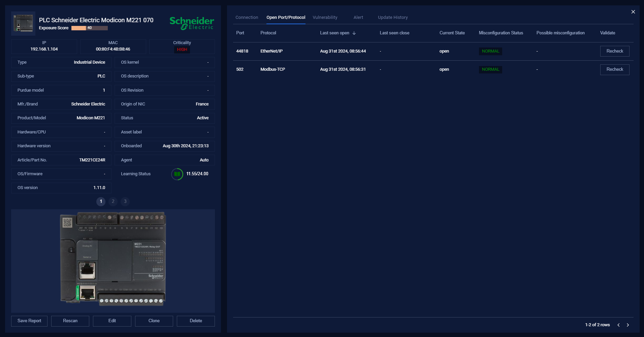
Task: Click the Status value Active
Action: [x=203, y=118]
